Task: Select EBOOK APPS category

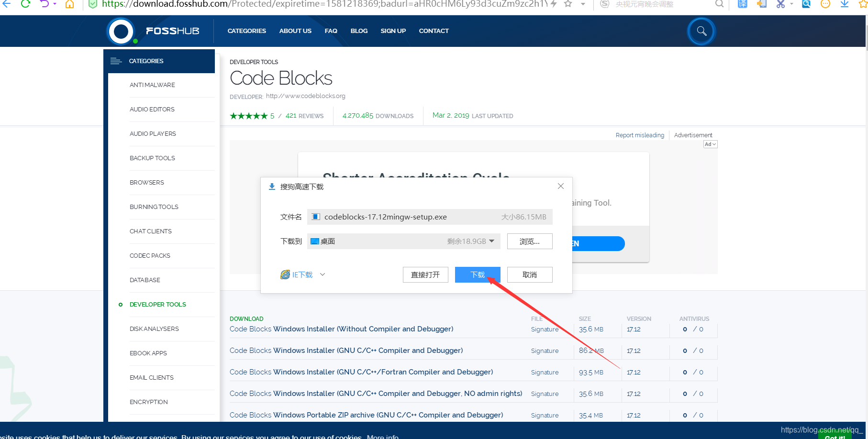Action: point(148,353)
